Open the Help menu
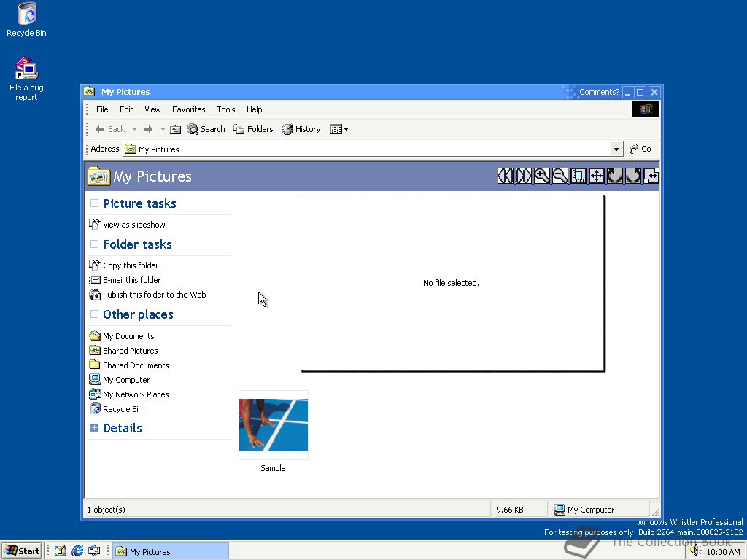 tap(254, 109)
